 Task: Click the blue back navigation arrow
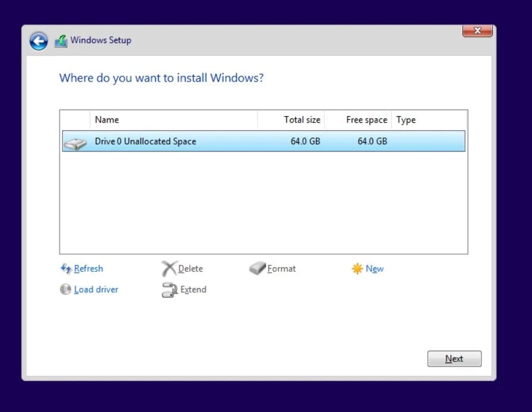[x=38, y=40]
